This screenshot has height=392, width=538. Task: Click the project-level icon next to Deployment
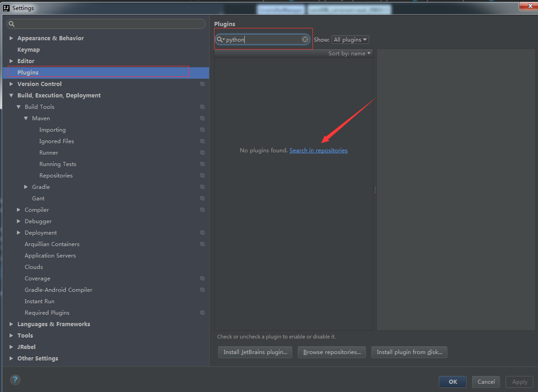pyautogui.click(x=202, y=233)
